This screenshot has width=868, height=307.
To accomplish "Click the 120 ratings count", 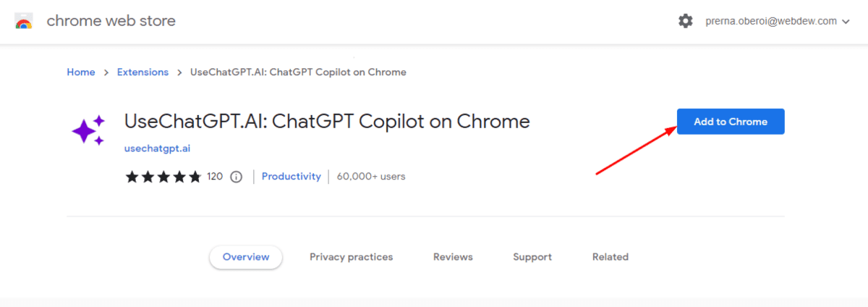I will (x=215, y=177).
